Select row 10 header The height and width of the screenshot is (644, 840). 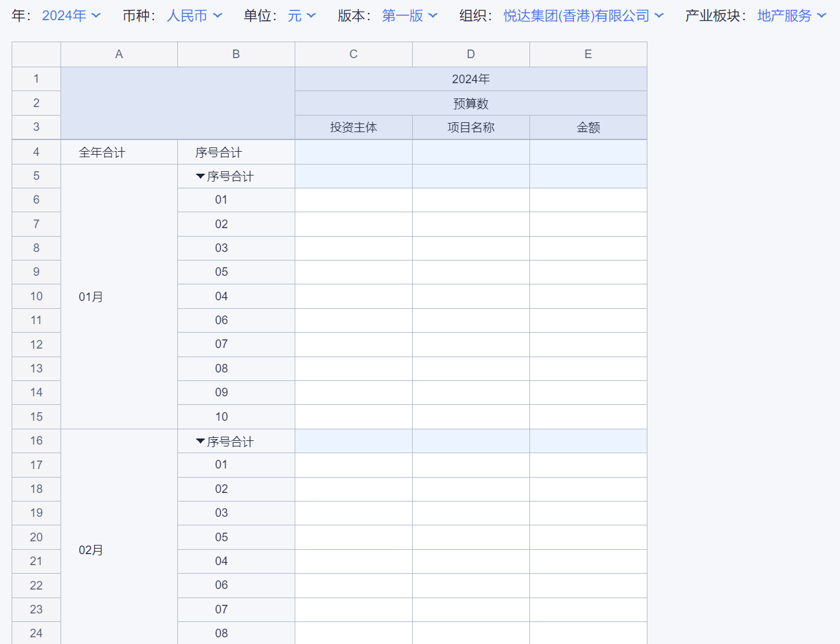(37, 297)
